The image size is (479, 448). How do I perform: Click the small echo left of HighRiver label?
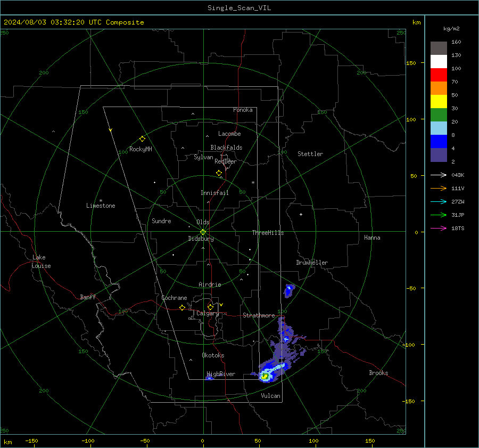pos(209,378)
